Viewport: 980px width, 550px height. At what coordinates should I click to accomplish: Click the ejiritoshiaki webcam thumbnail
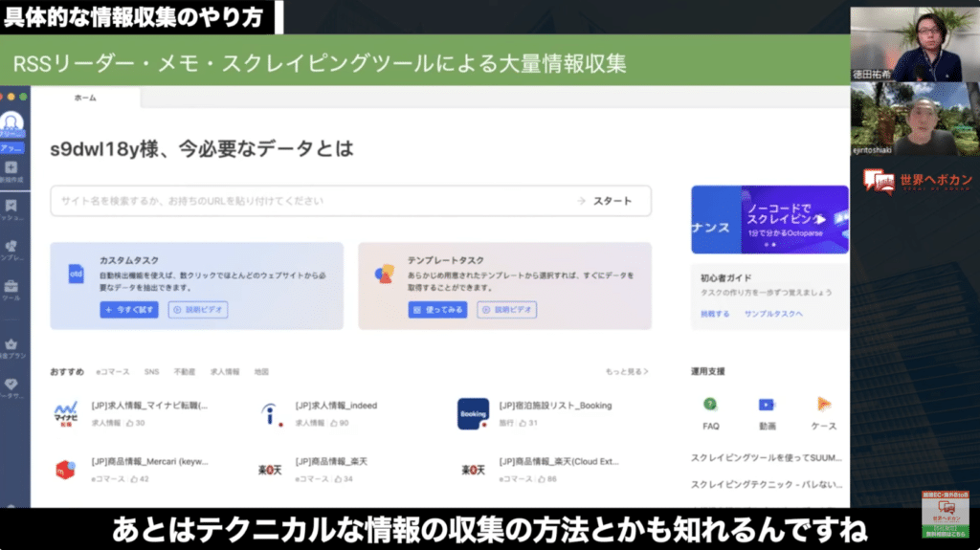point(915,119)
